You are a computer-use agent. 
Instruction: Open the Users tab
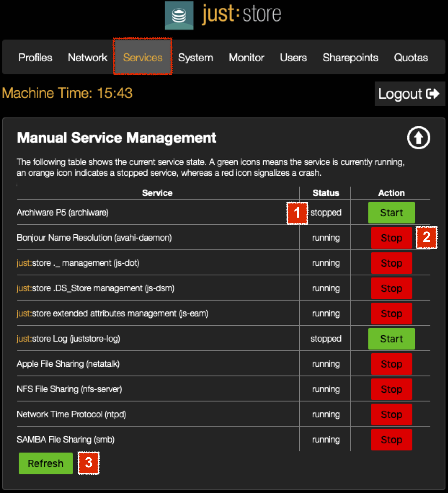pyautogui.click(x=293, y=57)
